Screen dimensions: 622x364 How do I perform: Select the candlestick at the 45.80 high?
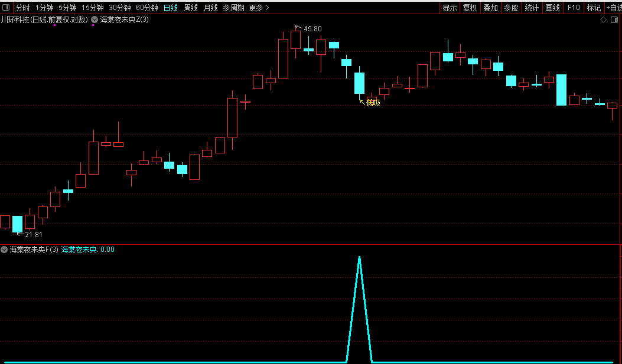pyautogui.click(x=295, y=40)
